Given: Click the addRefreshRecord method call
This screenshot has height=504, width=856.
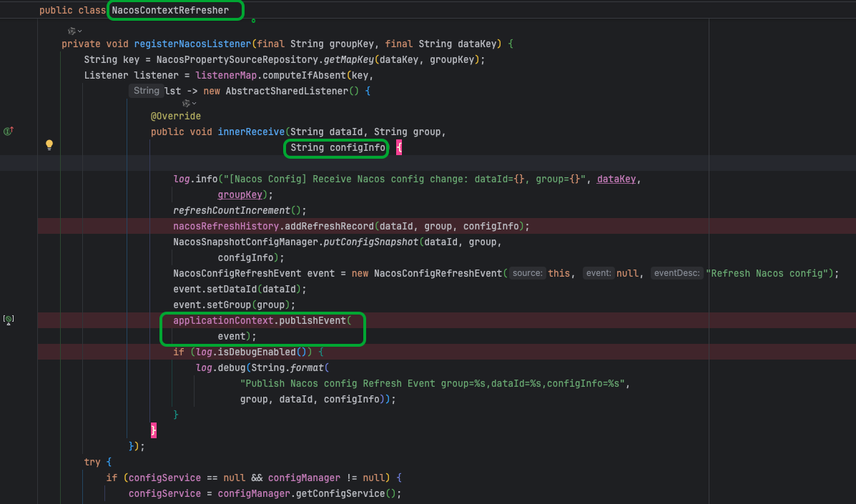Looking at the screenshot, I should point(329,227).
